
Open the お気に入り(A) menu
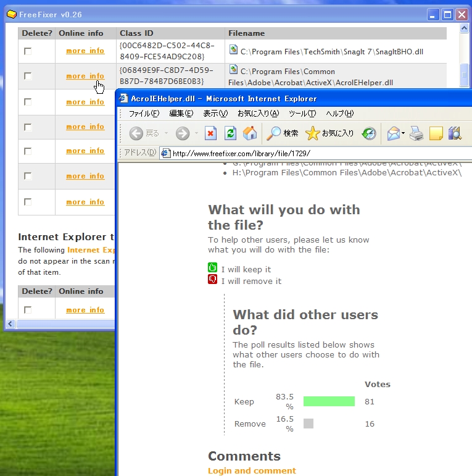258,114
